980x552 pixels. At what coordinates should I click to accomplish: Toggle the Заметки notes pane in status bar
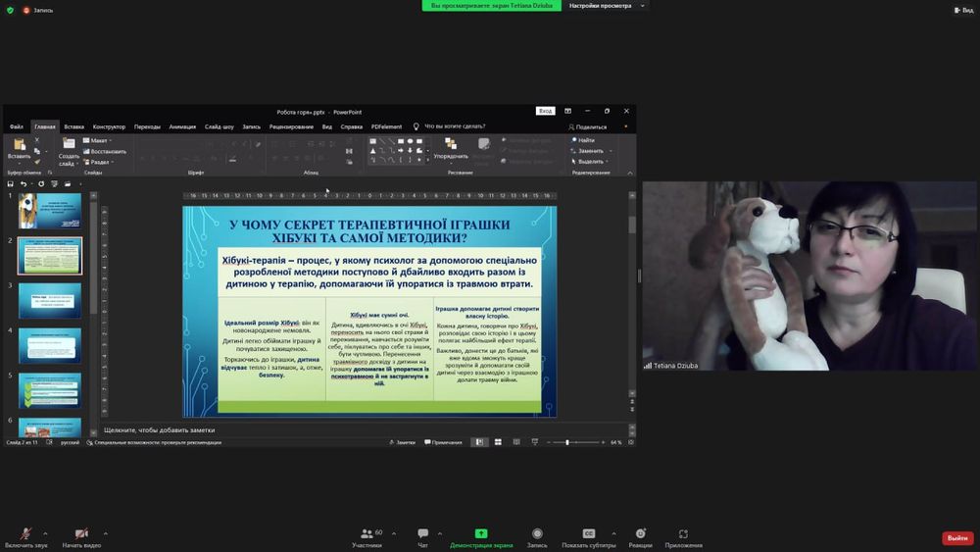pyautogui.click(x=402, y=442)
